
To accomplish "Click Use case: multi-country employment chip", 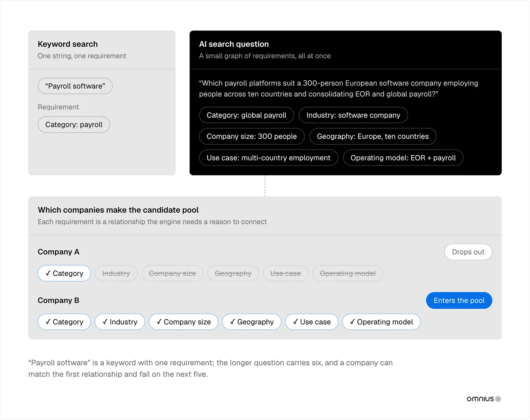I will 269,157.
